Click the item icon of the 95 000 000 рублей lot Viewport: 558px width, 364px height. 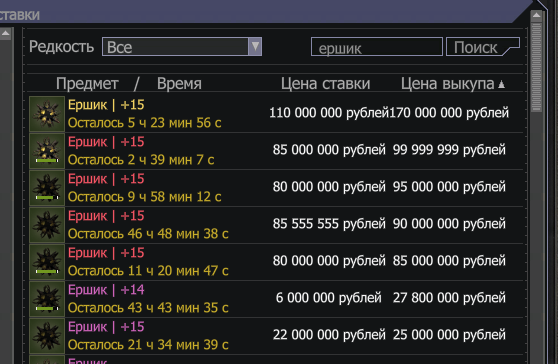tap(47, 188)
